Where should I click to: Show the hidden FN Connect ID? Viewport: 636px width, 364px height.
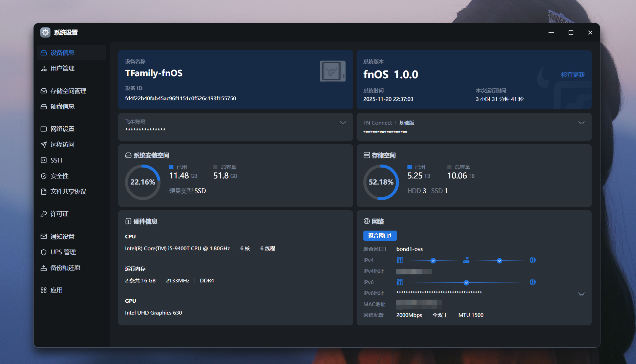tap(581, 123)
